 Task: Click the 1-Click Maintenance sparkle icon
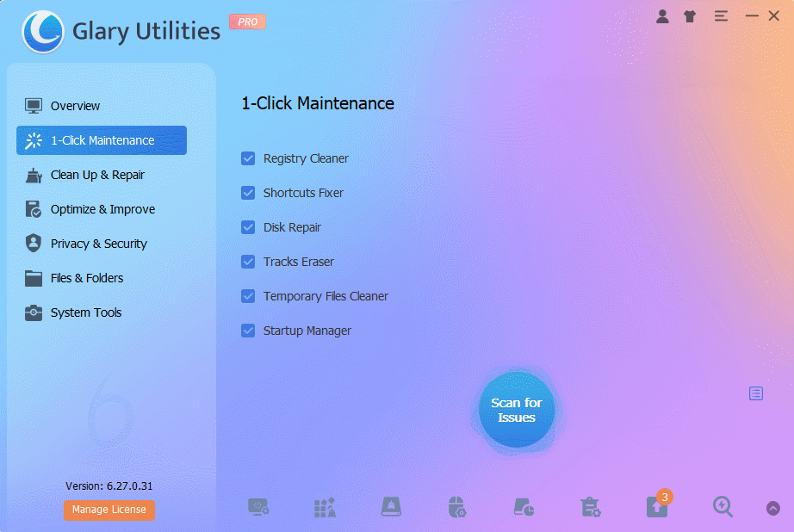tap(34, 140)
